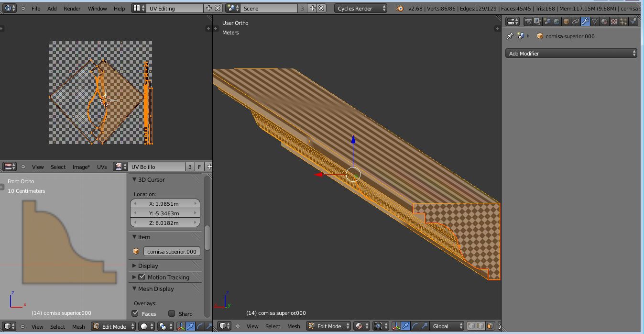Image resolution: width=644 pixels, height=334 pixels.
Task: Pin the properties context with pushpin
Action: (x=510, y=36)
